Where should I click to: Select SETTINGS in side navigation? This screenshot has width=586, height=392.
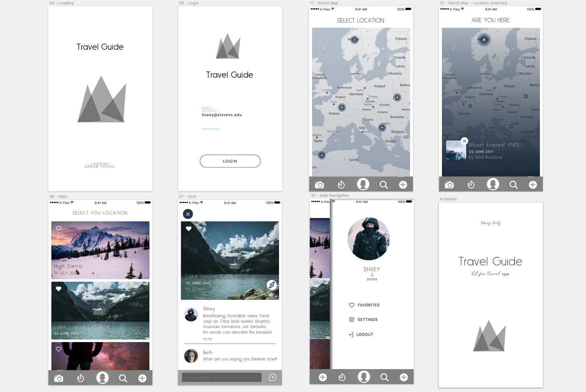coord(363,320)
